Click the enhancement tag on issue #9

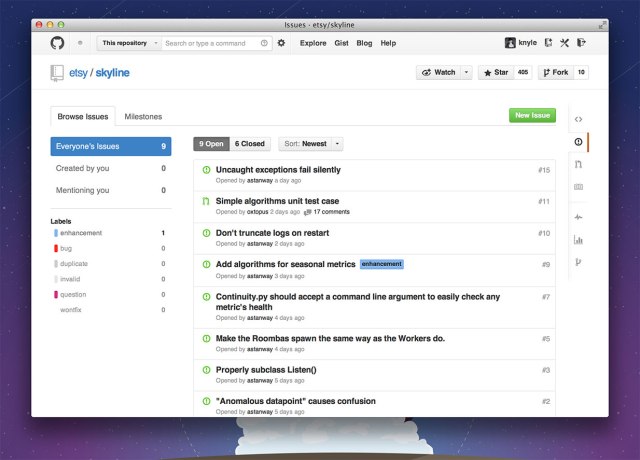(382, 264)
